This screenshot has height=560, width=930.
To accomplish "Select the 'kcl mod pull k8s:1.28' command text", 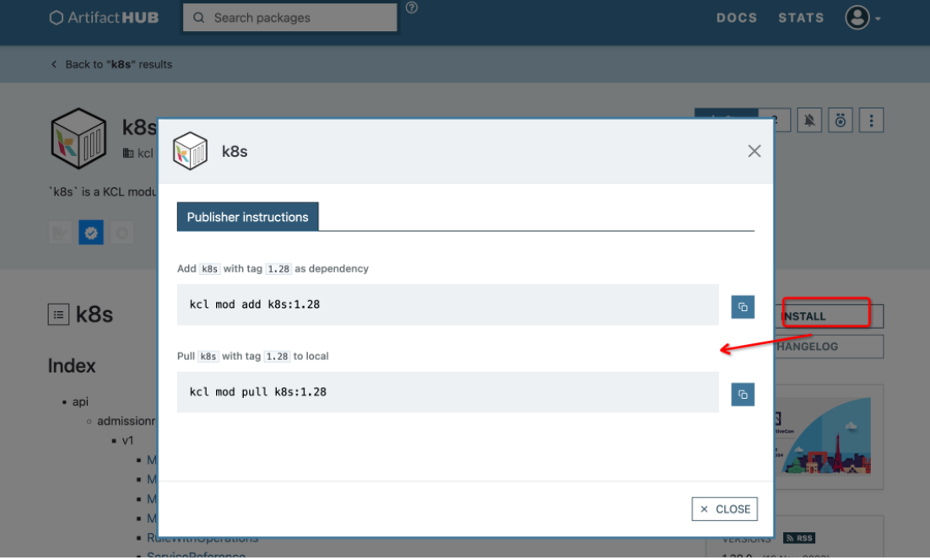I will (x=258, y=392).
